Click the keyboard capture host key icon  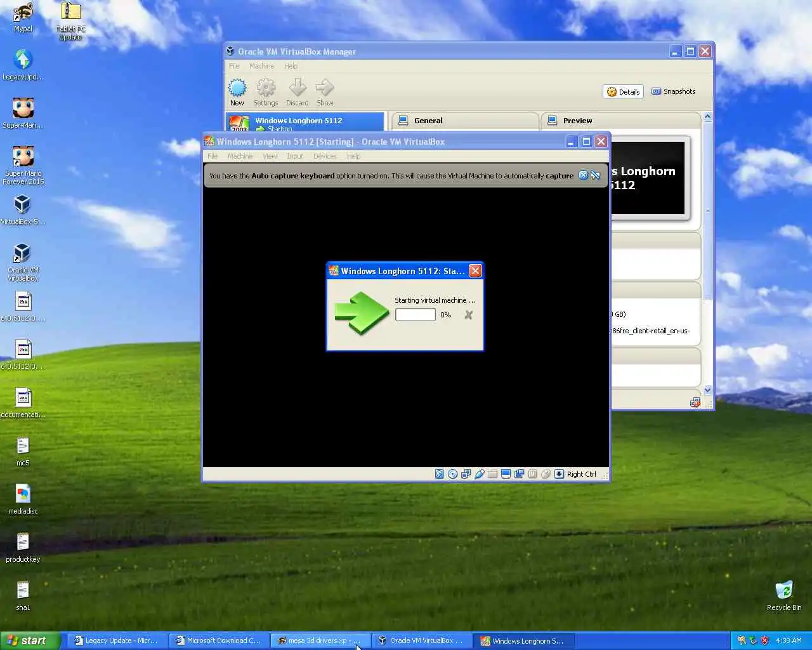(559, 474)
